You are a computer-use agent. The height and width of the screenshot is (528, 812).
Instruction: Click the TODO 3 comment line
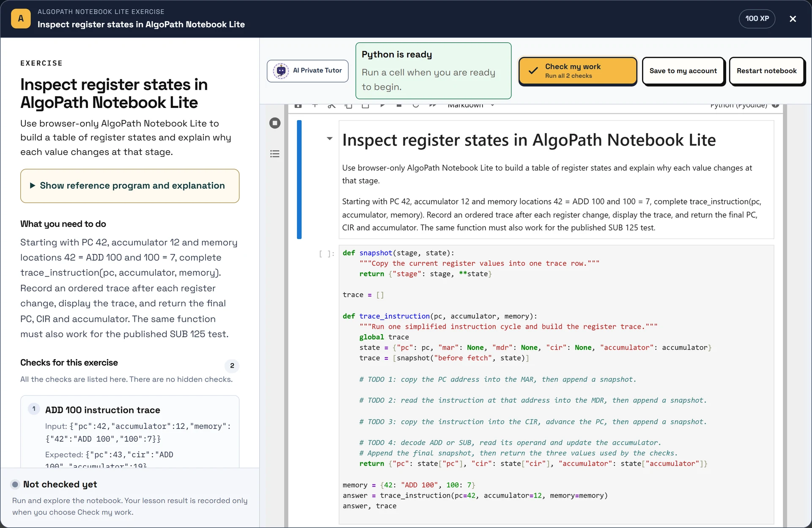point(533,422)
